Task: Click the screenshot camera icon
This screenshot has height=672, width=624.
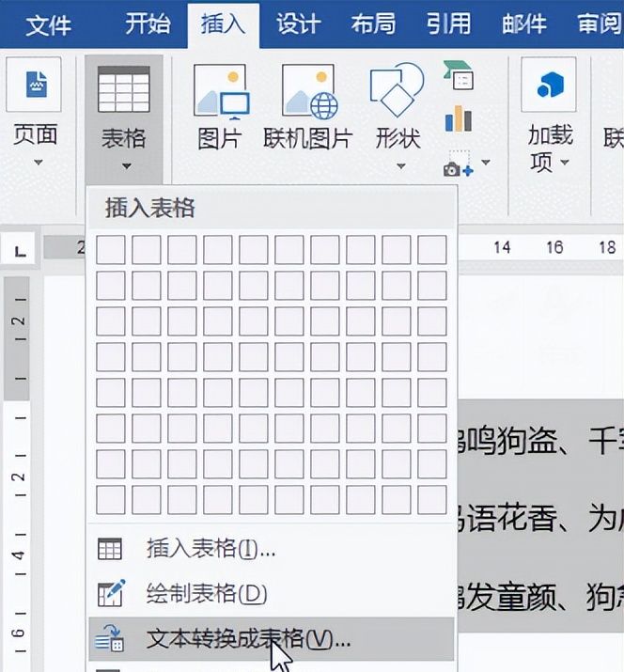Action: pyautogui.click(x=459, y=164)
